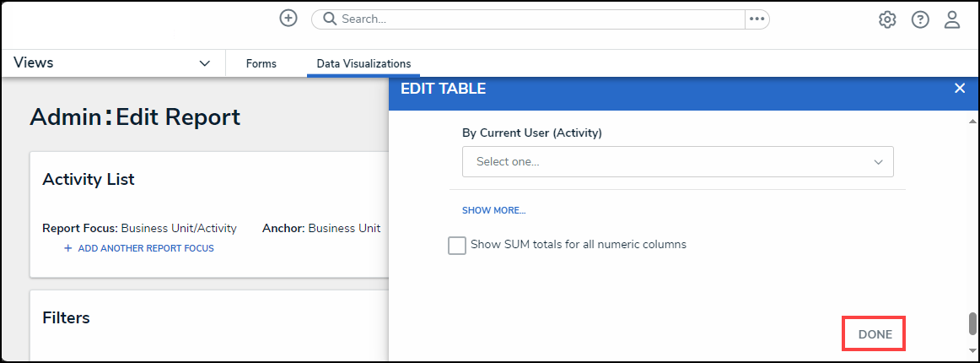This screenshot has width=980, height=363.
Task: Click the plus create-new icon
Action: (288, 19)
